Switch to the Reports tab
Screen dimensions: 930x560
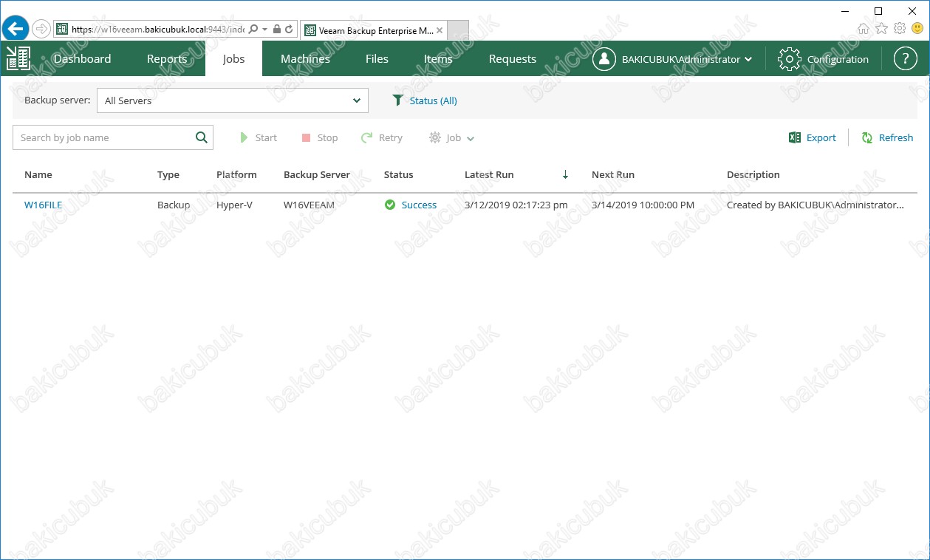coord(166,59)
